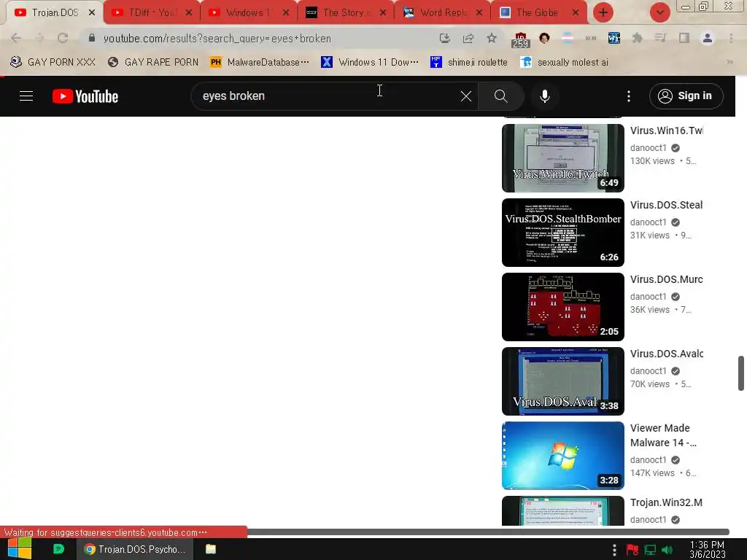Switch to the 'Windows 1' tab
The width and height of the screenshot is (747, 560).
248,12
